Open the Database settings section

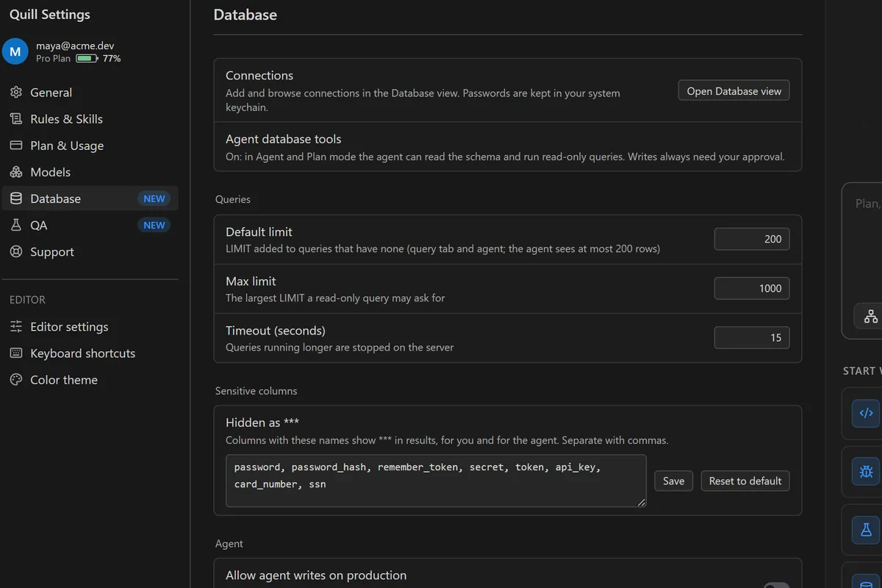tap(90, 198)
